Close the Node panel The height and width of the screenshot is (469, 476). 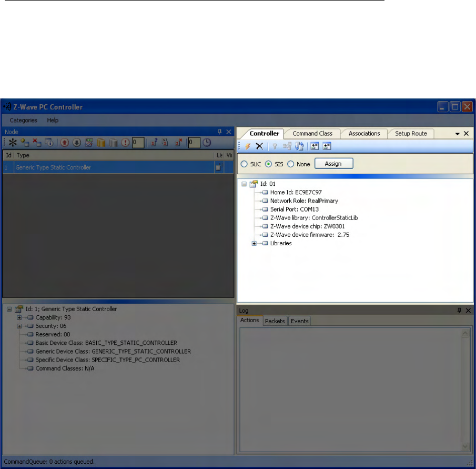pos(229,132)
